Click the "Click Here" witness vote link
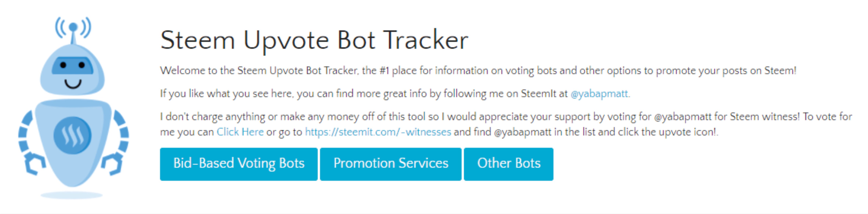Screen dimensions: 868x214 (240, 132)
